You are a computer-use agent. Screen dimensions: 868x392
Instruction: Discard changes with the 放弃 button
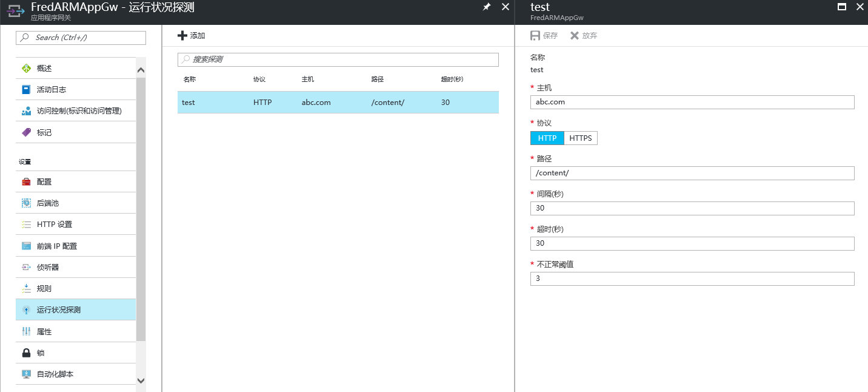tap(584, 36)
